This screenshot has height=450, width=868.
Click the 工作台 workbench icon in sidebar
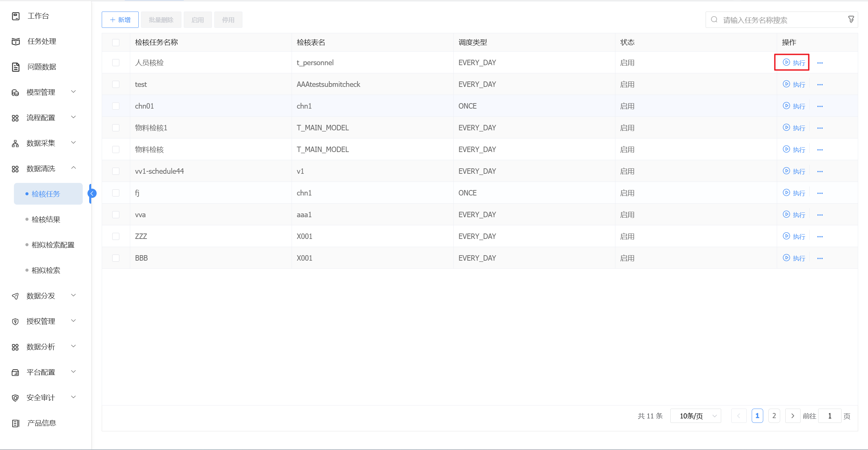(x=16, y=16)
